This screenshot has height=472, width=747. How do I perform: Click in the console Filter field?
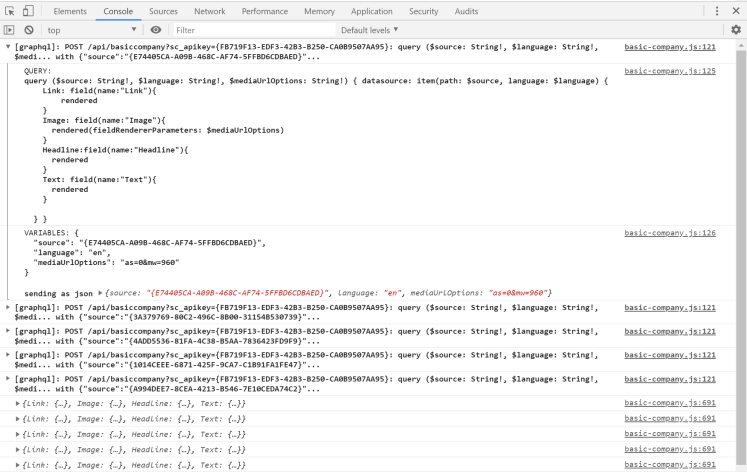(250, 30)
